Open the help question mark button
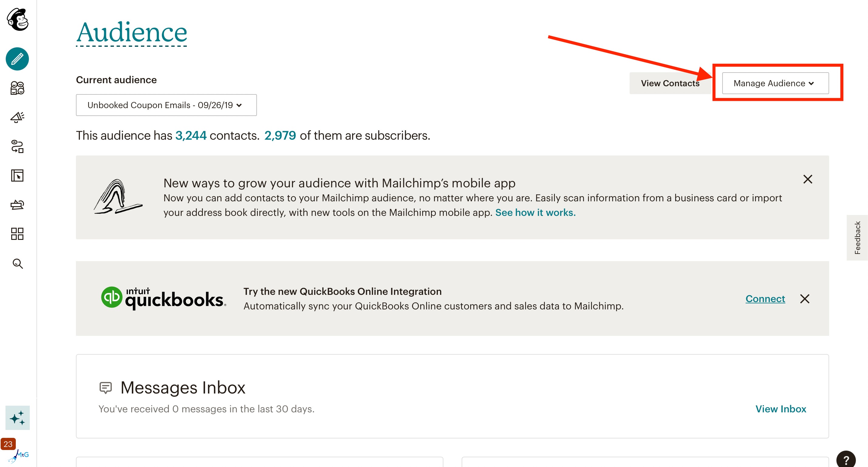This screenshot has width=868, height=467. pos(846,460)
